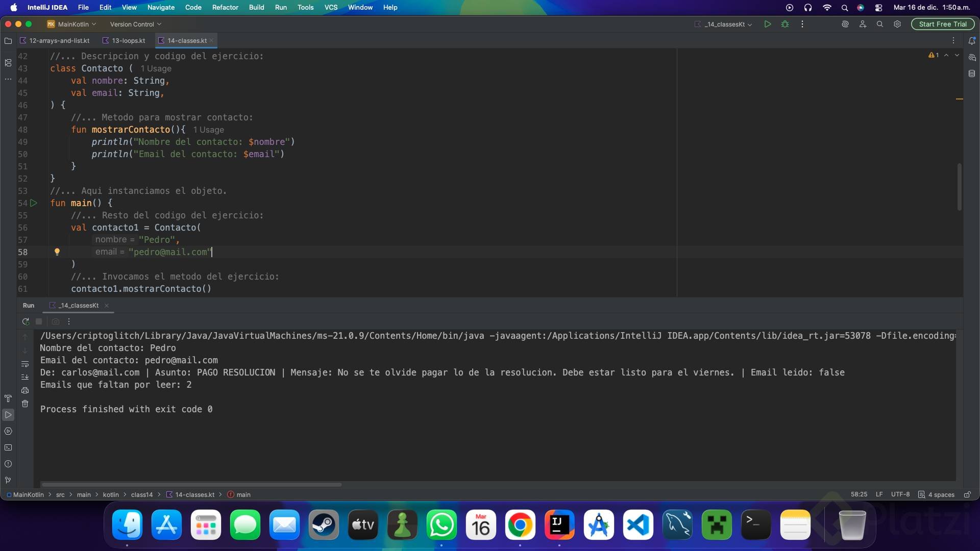Open the Project folder tool window
980x551 pixels.
click(x=8, y=41)
